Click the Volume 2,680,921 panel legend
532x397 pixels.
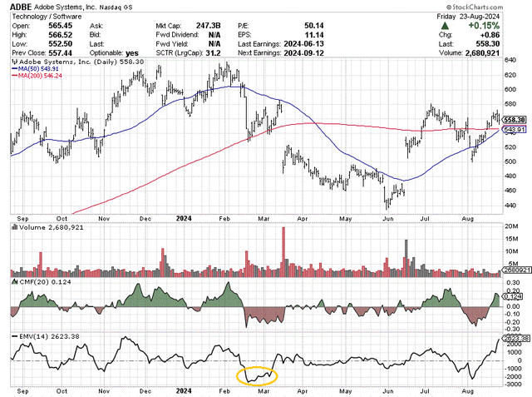[47, 227]
